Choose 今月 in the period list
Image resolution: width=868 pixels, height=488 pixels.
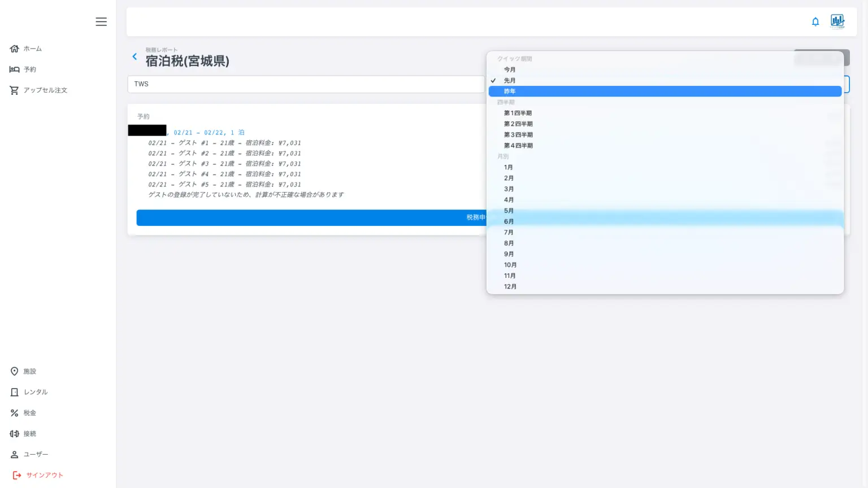coord(510,69)
